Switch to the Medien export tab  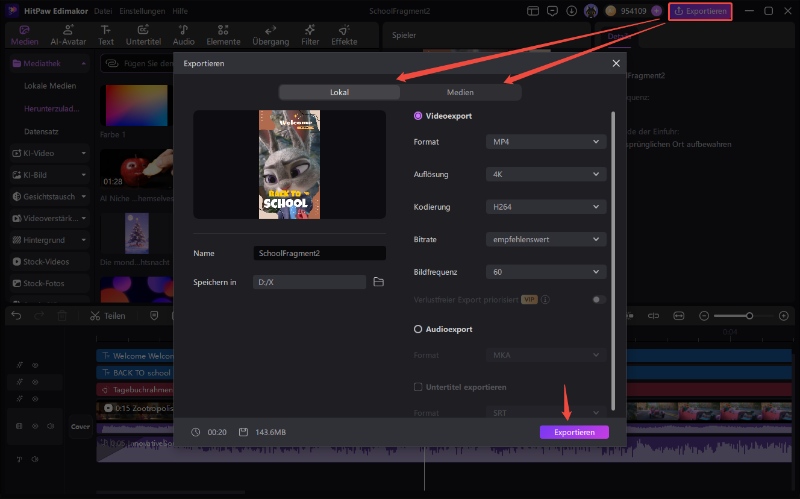point(460,92)
